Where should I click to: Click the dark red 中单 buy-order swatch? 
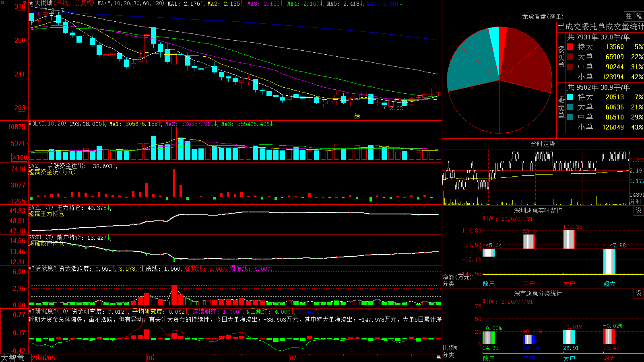(x=570, y=67)
